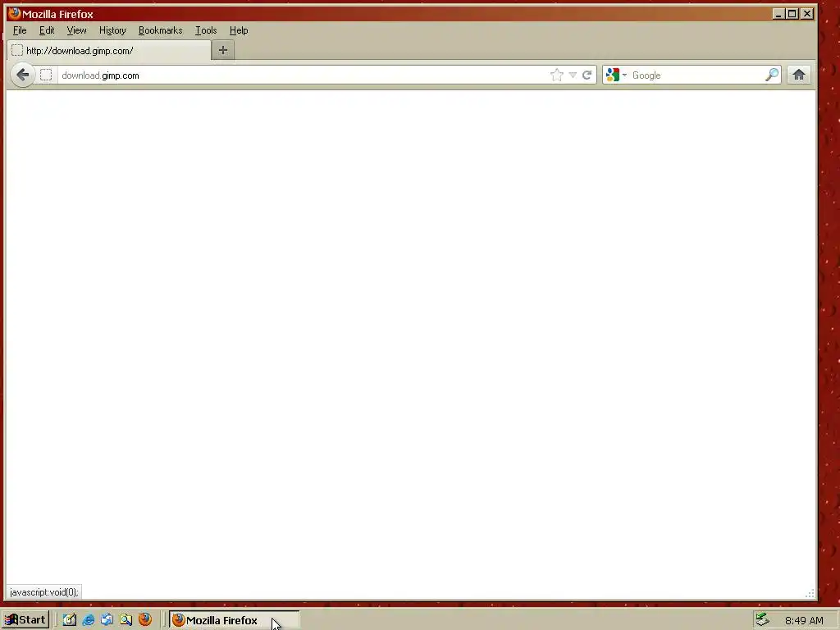Open the History menu

point(112,30)
